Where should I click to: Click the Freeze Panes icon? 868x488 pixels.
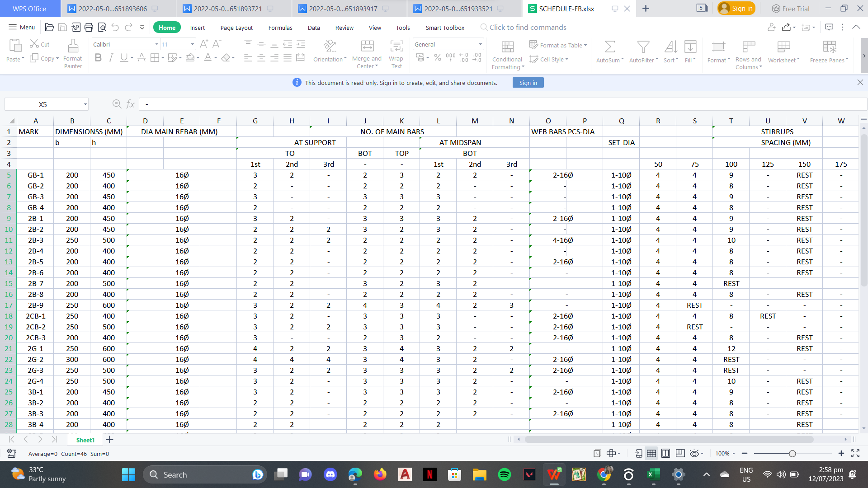point(829,47)
